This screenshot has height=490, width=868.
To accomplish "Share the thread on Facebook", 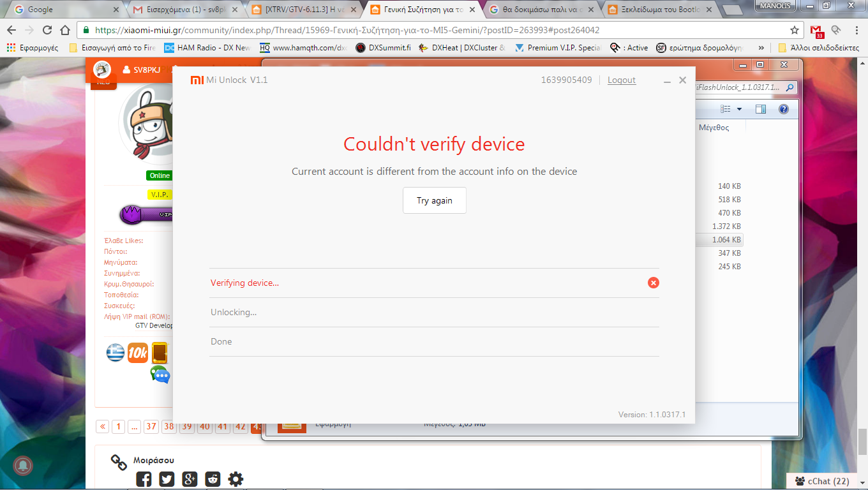I will [x=144, y=479].
